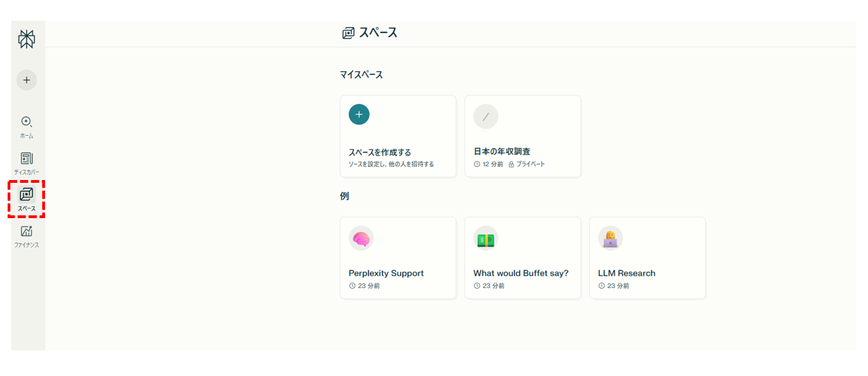
Task: Click the スペースを作成する title text
Action: (379, 152)
